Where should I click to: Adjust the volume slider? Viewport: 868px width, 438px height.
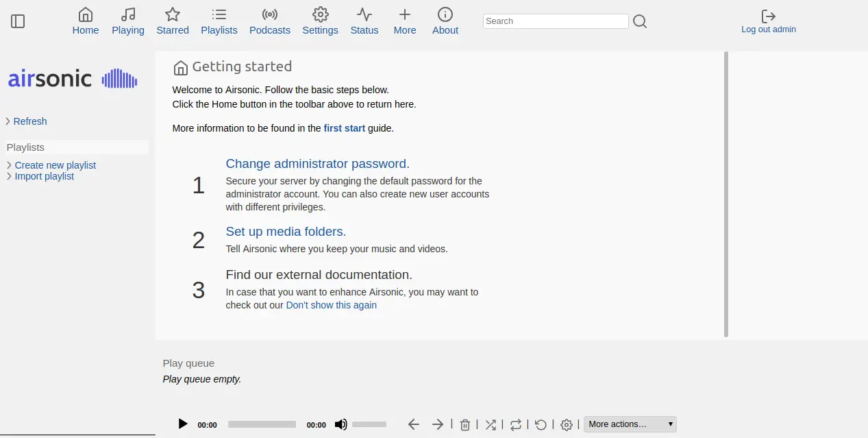coord(369,424)
